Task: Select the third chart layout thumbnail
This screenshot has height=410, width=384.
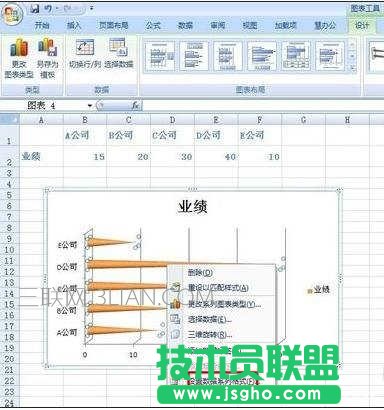Action: tap(228, 56)
